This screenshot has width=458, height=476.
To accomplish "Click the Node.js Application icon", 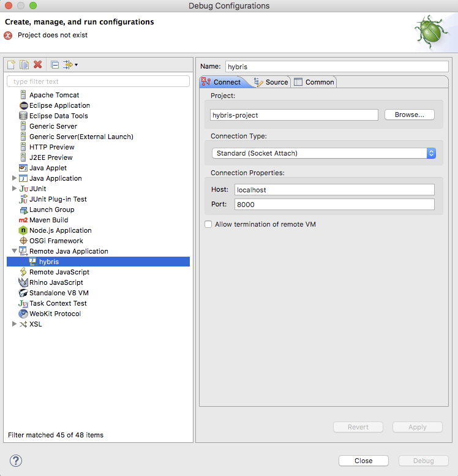I will [x=23, y=230].
